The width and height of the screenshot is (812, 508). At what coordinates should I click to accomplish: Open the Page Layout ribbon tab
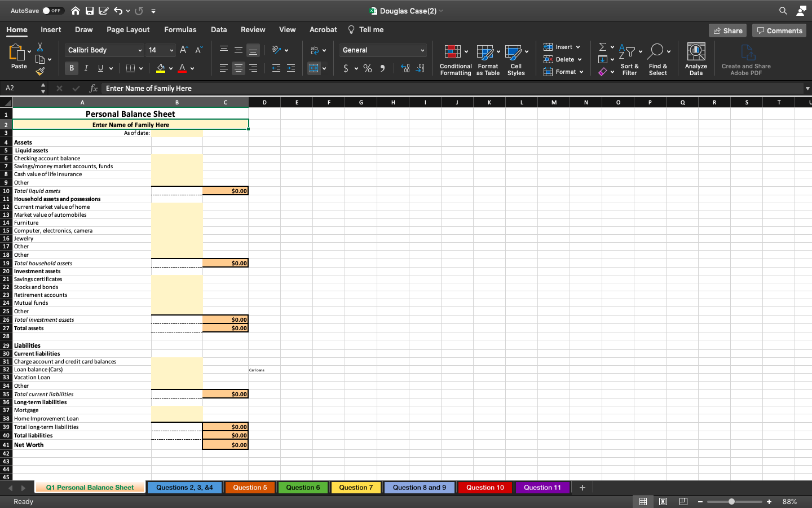tap(128, 29)
